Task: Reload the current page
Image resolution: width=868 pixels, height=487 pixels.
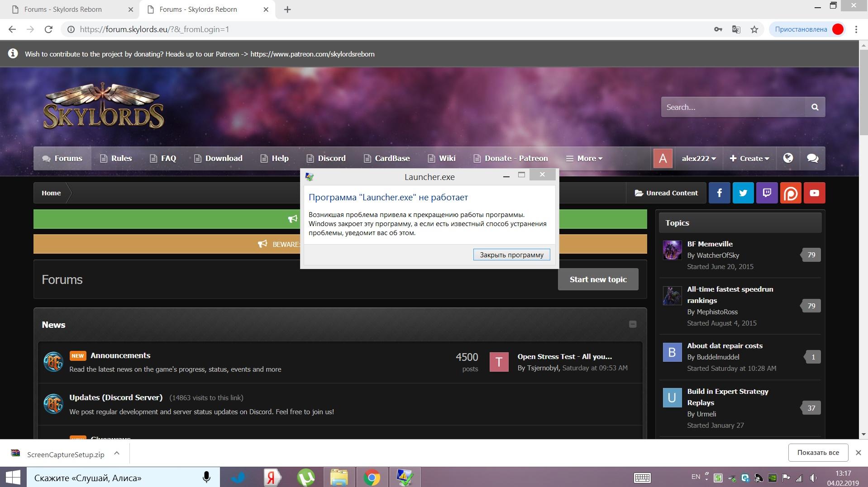Action: tap(48, 29)
